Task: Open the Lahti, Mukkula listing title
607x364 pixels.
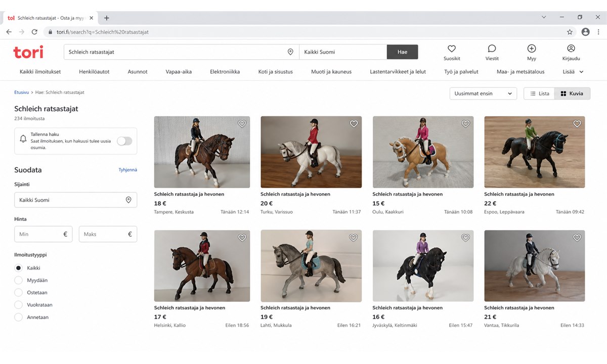Action: click(x=295, y=308)
